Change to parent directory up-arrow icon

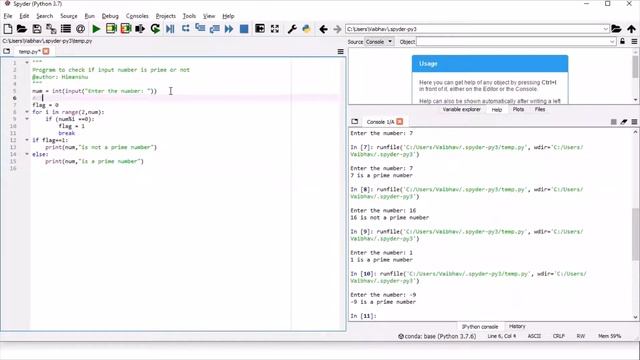click(631, 29)
